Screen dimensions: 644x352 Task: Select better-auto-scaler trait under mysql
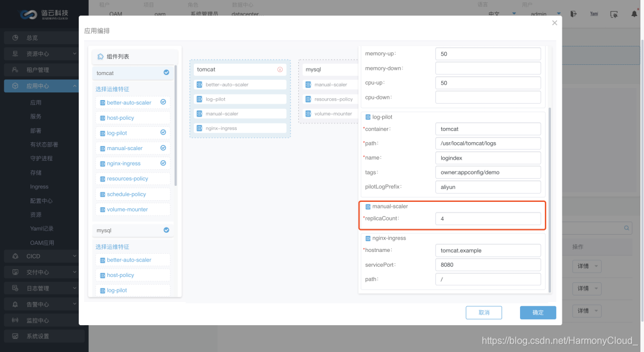(133, 260)
